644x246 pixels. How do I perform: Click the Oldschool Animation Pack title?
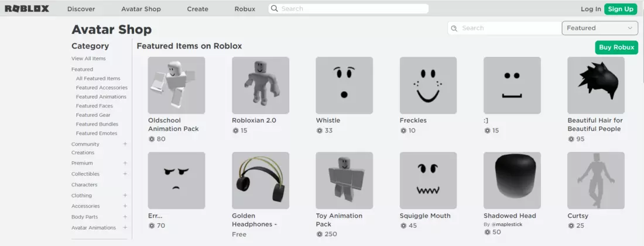[173, 124]
